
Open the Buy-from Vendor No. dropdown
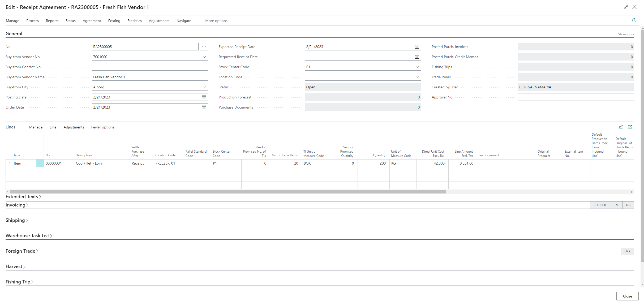[x=204, y=57]
